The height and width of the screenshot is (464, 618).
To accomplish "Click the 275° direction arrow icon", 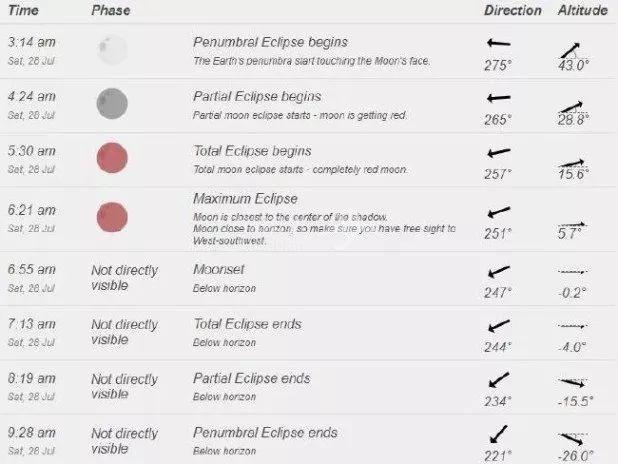I will [499, 43].
